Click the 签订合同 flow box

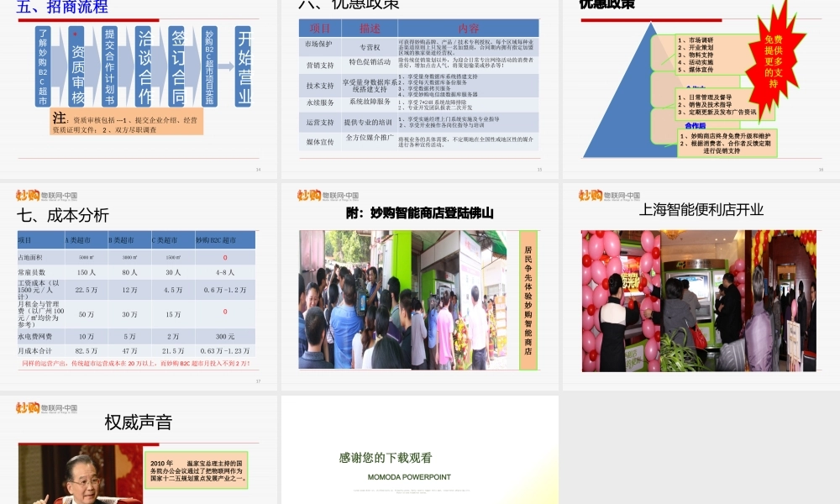(176, 66)
